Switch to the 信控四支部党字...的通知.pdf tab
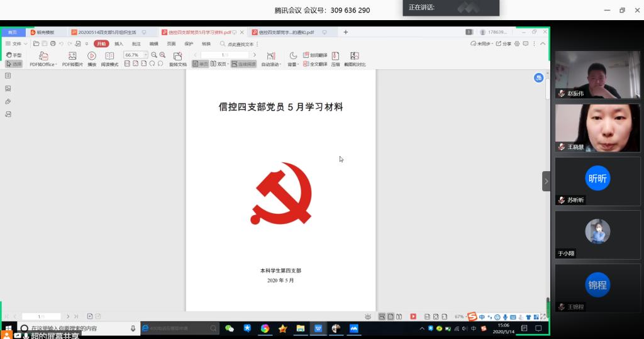 pyautogui.click(x=286, y=32)
